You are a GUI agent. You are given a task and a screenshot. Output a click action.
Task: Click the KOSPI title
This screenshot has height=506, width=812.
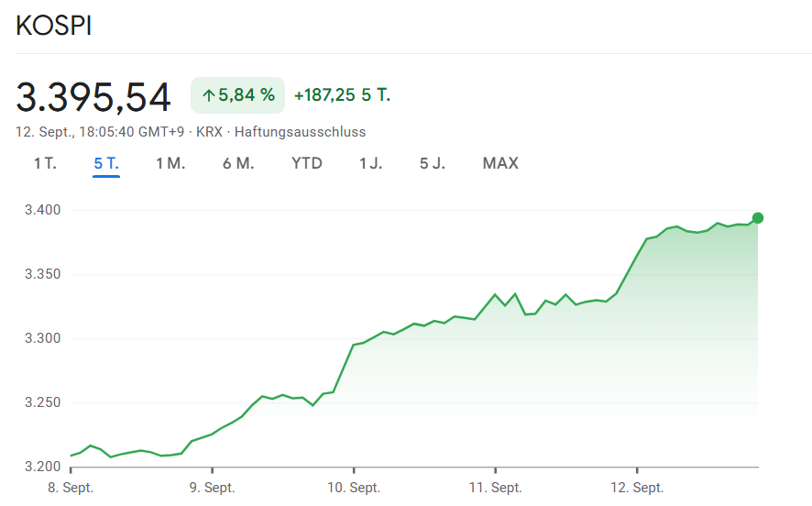click(x=54, y=26)
